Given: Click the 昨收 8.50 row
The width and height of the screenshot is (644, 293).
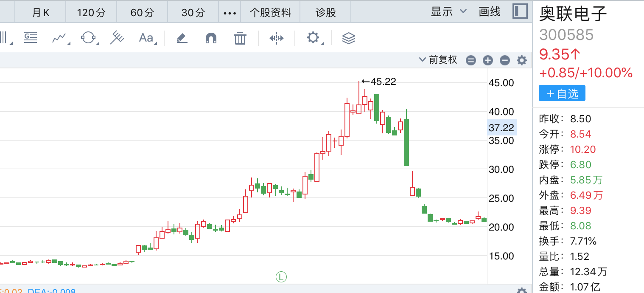Looking at the screenshot, I should point(565,118).
